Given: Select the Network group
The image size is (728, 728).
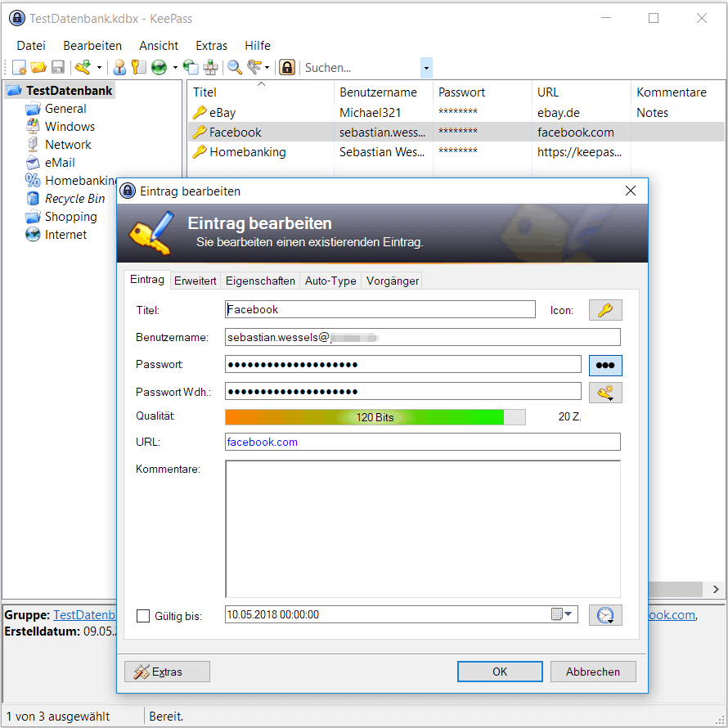Looking at the screenshot, I should click(68, 145).
